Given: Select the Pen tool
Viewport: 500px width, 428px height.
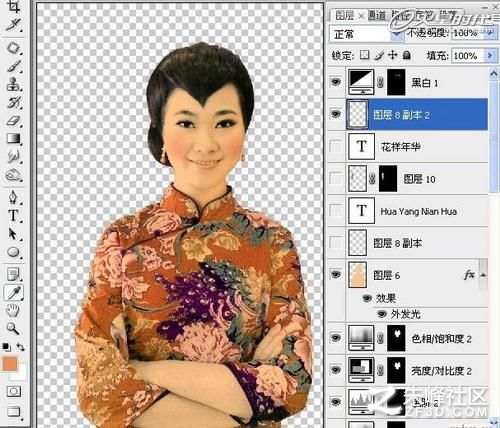Looking at the screenshot, I should [x=13, y=197].
